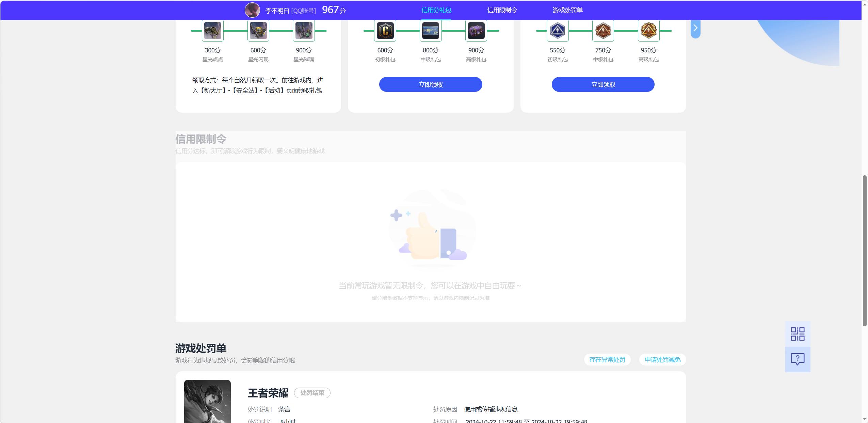The image size is (868, 423).
Task: Click the text 使用或传播违规信息
Action: click(x=491, y=409)
